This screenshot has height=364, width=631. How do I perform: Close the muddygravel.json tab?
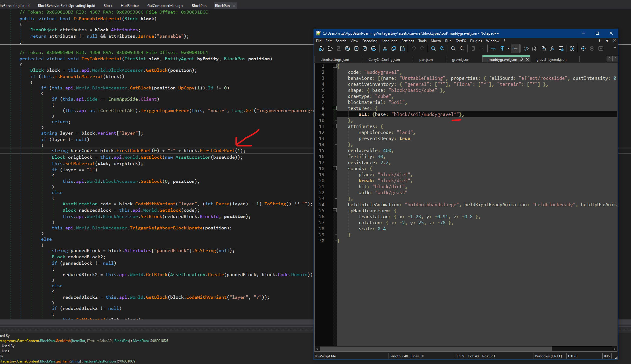[x=527, y=59]
